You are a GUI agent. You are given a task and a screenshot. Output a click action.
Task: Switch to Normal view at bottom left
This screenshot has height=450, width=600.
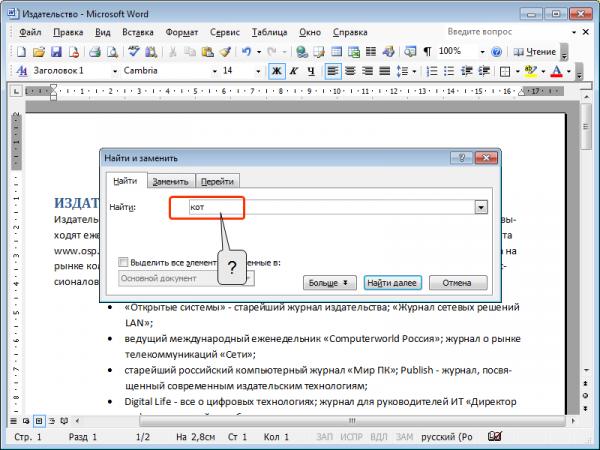tap(13, 421)
